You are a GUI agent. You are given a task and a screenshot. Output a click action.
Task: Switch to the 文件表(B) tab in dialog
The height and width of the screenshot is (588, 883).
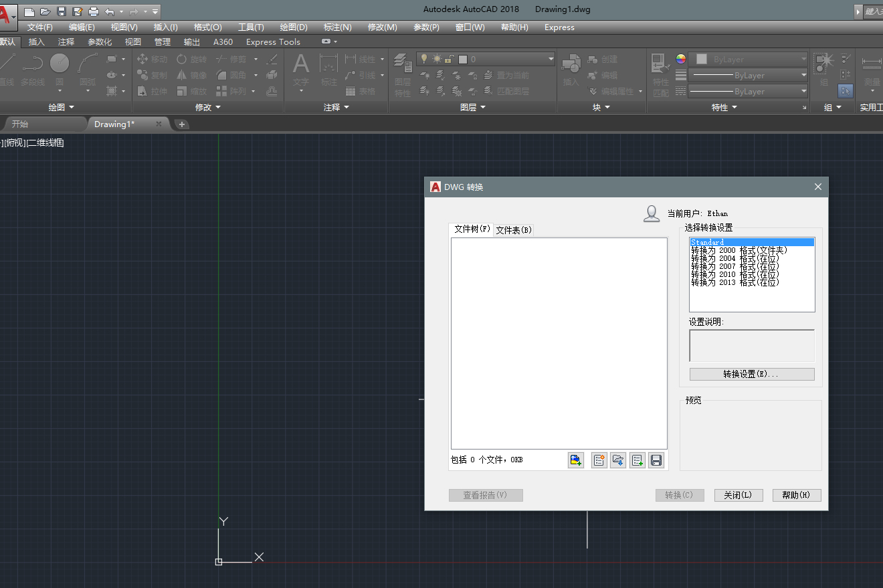tap(514, 229)
